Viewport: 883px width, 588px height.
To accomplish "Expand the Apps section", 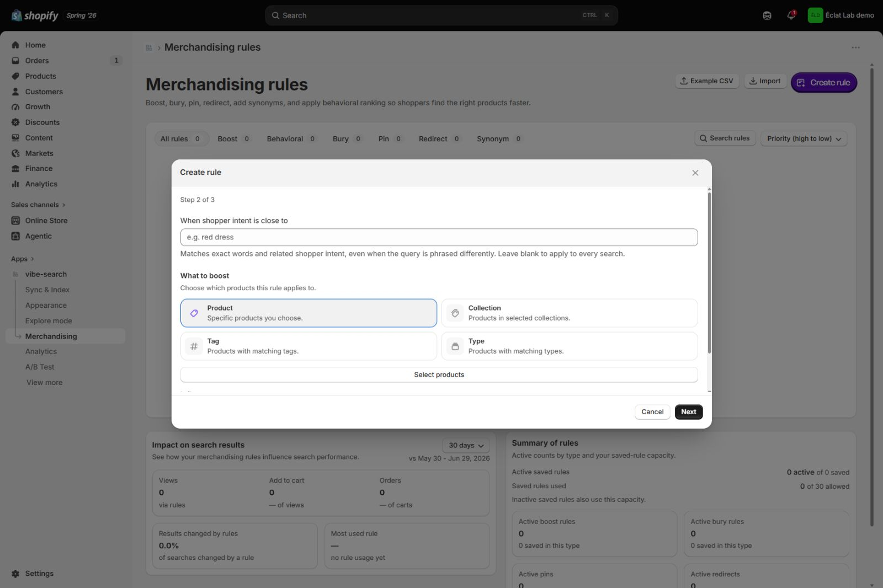I will pos(23,259).
